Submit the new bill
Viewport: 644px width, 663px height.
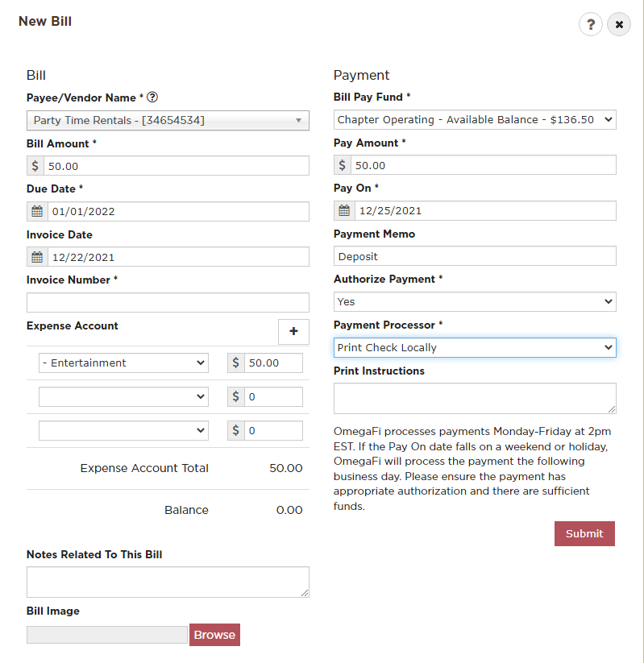pos(584,533)
